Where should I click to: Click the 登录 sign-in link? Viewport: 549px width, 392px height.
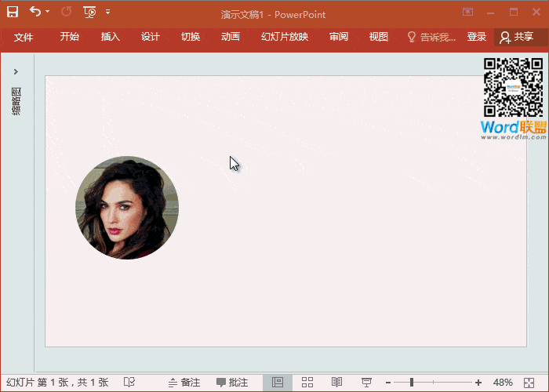[x=476, y=37]
